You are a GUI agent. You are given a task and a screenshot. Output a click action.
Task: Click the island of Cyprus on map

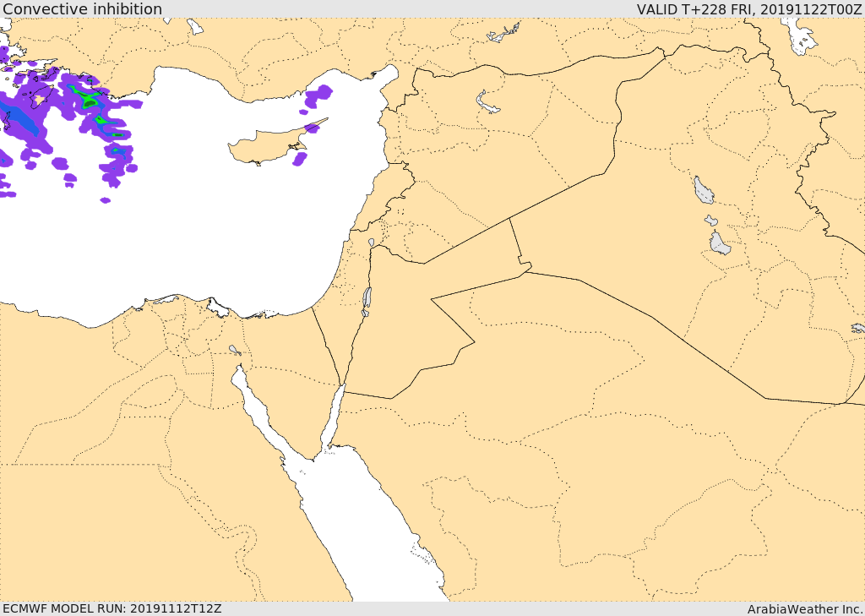click(270, 146)
